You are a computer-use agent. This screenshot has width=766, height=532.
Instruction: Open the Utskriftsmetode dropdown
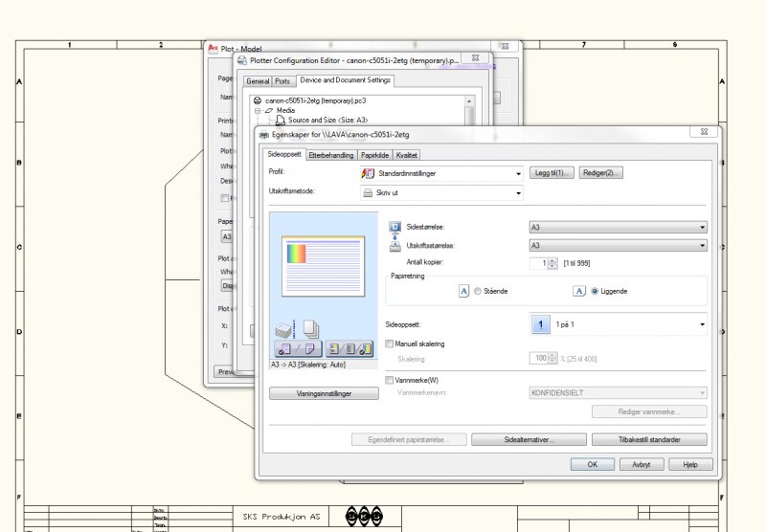tap(441, 192)
